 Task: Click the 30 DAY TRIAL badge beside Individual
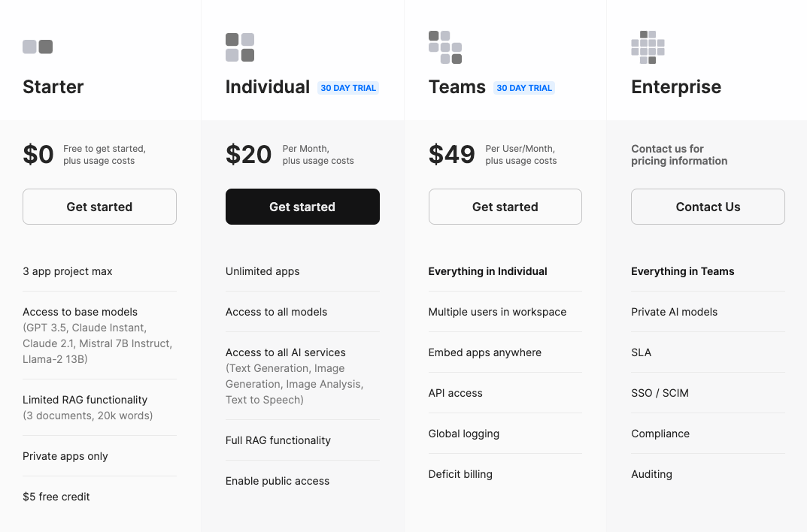(348, 88)
